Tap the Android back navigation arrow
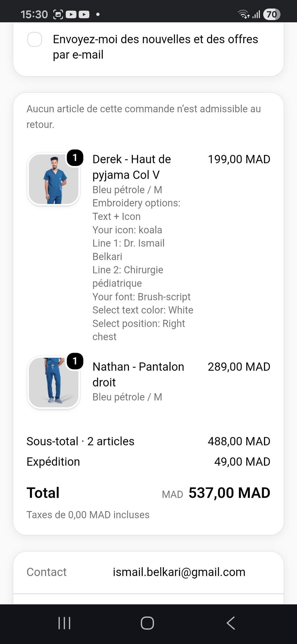 click(231, 623)
